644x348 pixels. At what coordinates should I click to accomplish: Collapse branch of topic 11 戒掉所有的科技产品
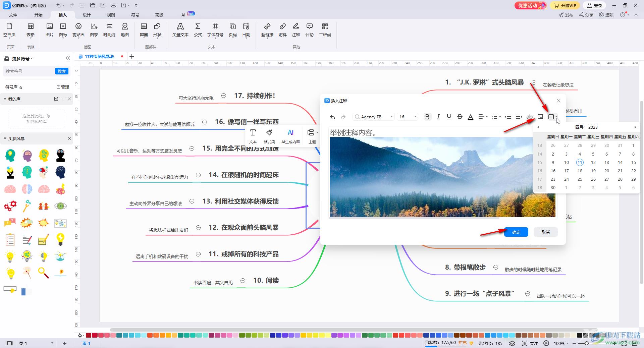198,254
